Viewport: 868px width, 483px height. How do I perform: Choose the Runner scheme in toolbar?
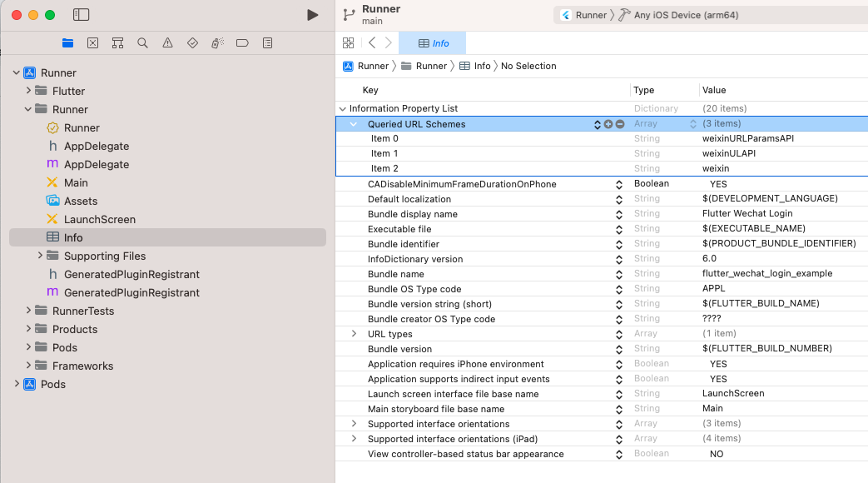(584, 15)
